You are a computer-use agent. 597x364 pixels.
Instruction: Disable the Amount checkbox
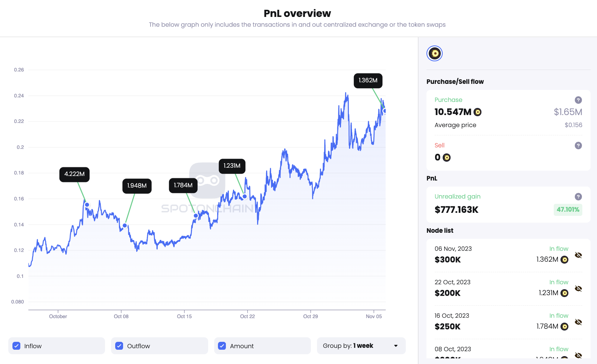pyautogui.click(x=222, y=346)
